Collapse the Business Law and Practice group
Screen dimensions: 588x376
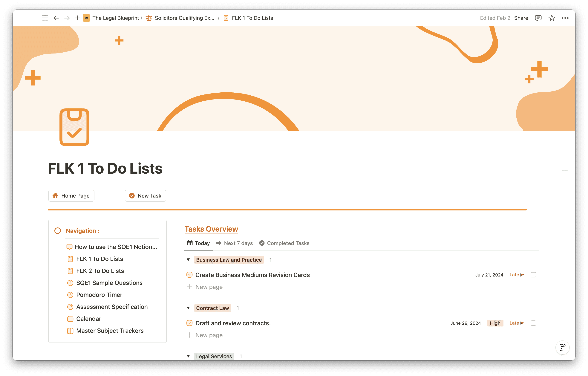pyautogui.click(x=188, y=260)
